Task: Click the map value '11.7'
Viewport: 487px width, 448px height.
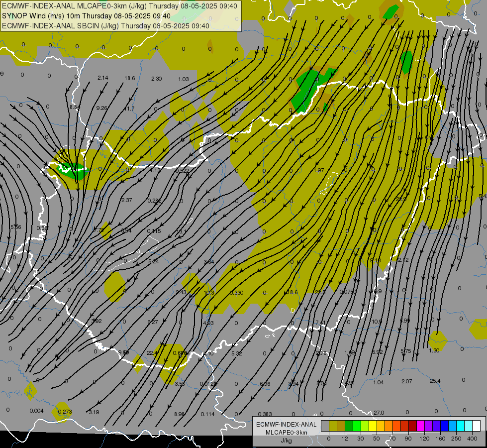Action: 129,109
